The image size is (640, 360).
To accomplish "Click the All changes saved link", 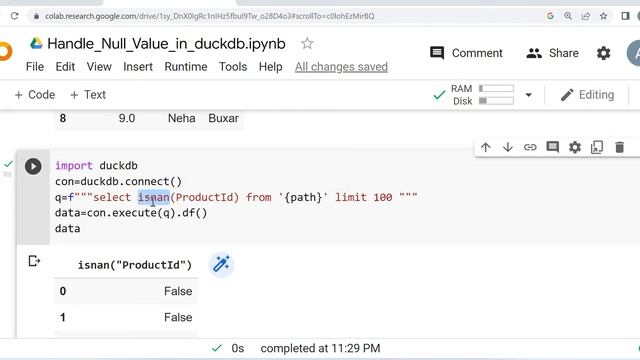I will pyautogui.click(x=341, y=67).
